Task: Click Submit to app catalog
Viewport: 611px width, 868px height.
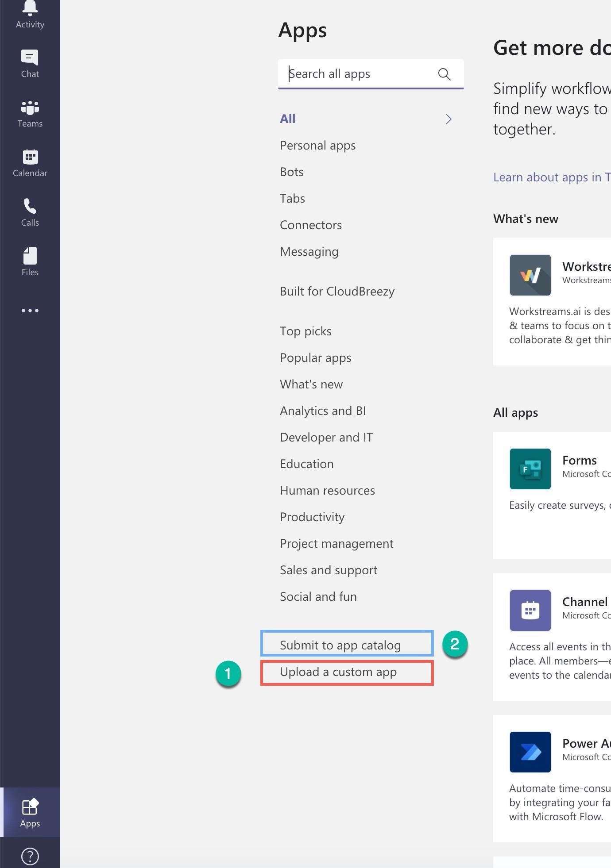Action: (x=340, y=645)
